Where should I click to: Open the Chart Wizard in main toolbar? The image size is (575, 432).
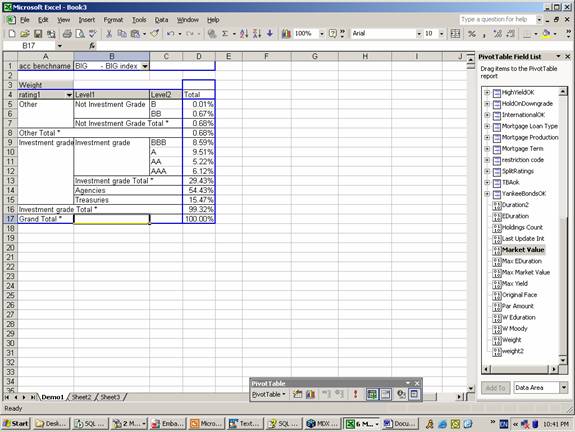click(x=286, y=34)
